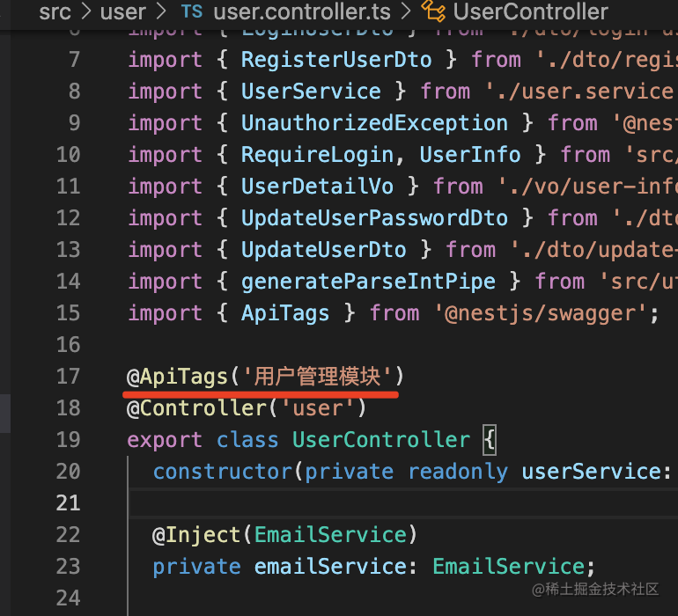Expand chevron after user breadcrumb
678x616 pixels.
(161, 11)
